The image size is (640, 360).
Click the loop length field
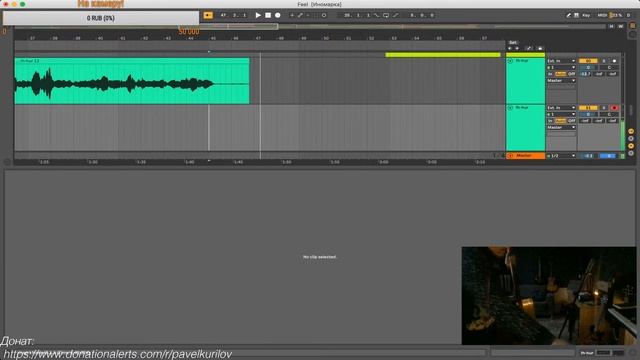(422, 15)
